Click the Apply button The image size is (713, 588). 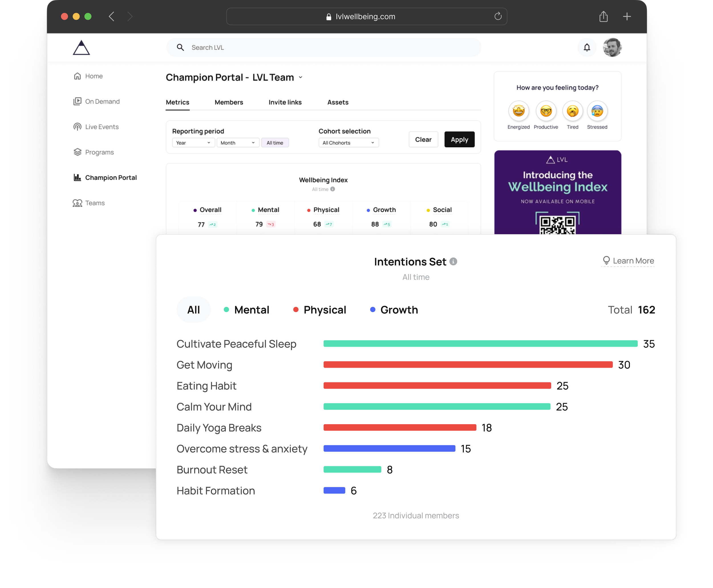click(x=459, y=139)
